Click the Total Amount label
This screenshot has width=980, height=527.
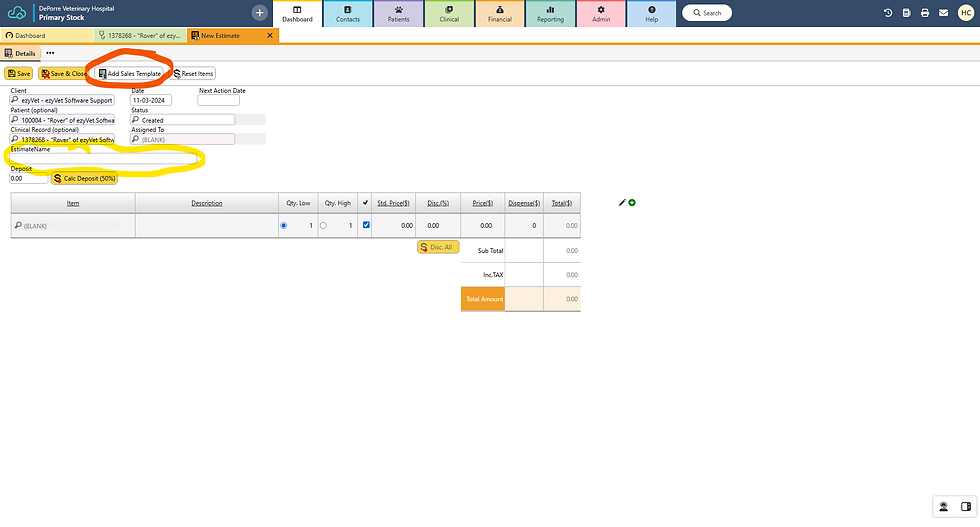483,299
